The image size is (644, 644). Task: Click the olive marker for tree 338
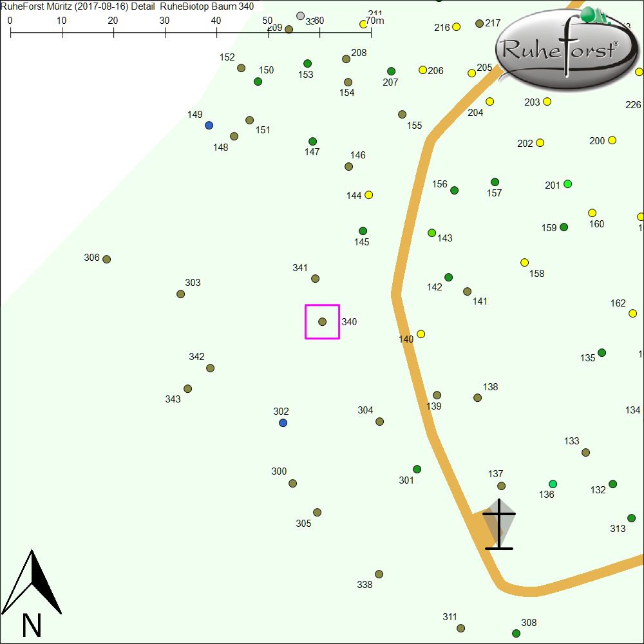379,574
